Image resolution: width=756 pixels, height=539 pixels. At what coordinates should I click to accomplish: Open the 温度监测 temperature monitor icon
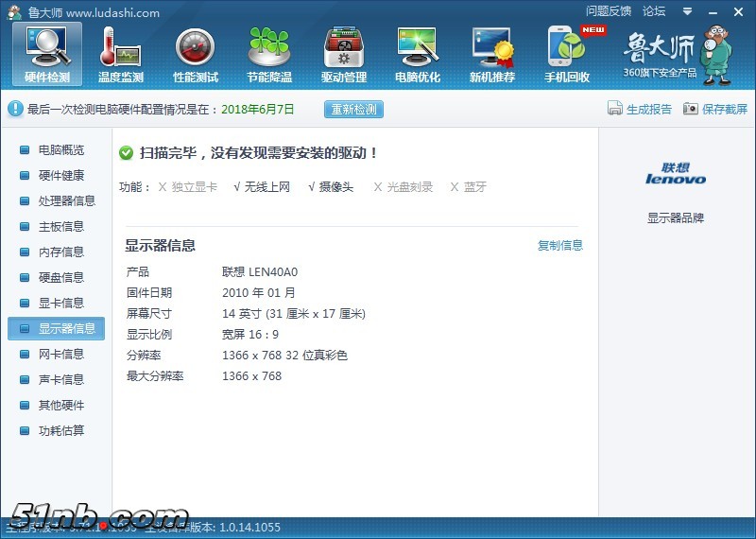(121, 54)
